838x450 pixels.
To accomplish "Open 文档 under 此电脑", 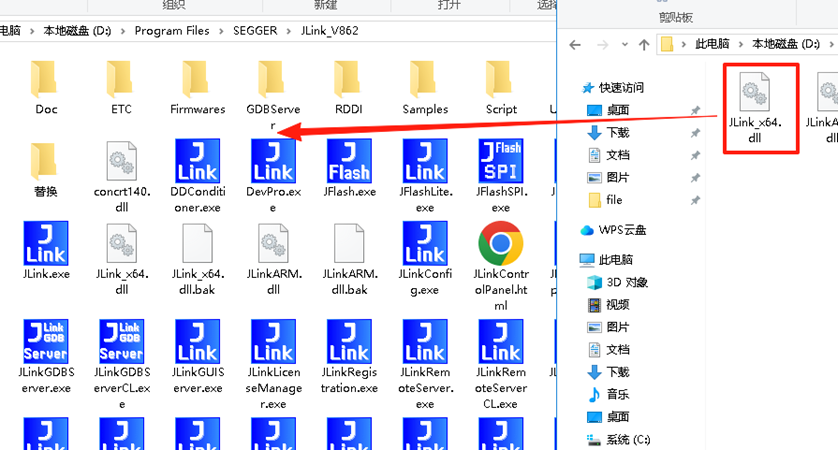I will point(618,350).
